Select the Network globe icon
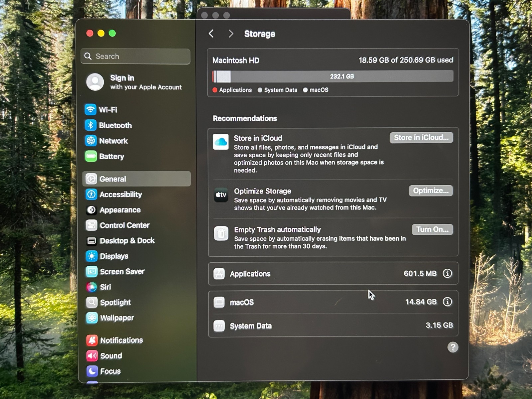This screenshot has width=532, height=399. pos(91,141)
